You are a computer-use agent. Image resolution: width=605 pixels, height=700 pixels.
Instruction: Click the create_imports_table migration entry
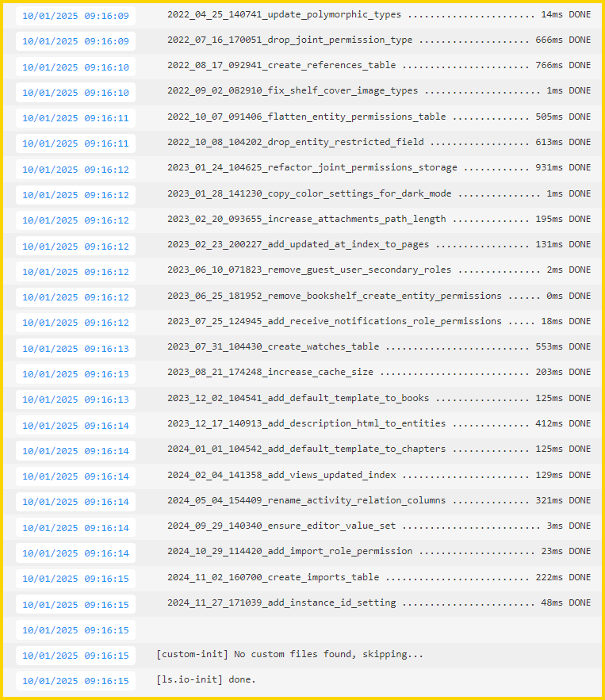378,578
